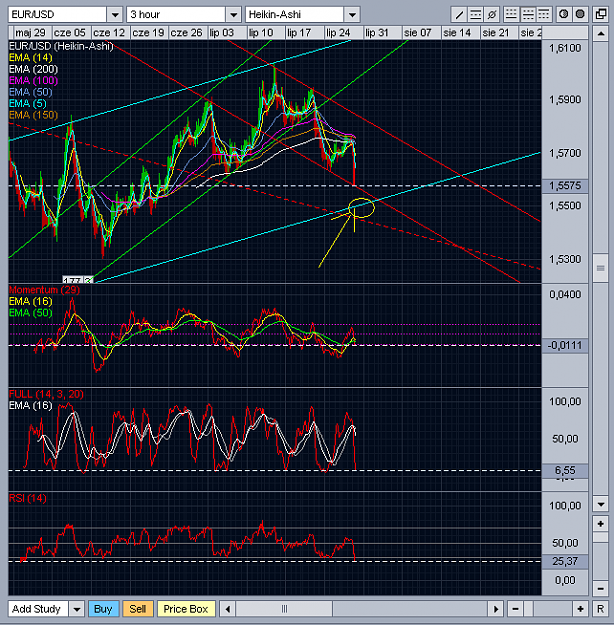The image size is (614, 625).
Task: Click the Sell button
Action: (x=138, y=609)
